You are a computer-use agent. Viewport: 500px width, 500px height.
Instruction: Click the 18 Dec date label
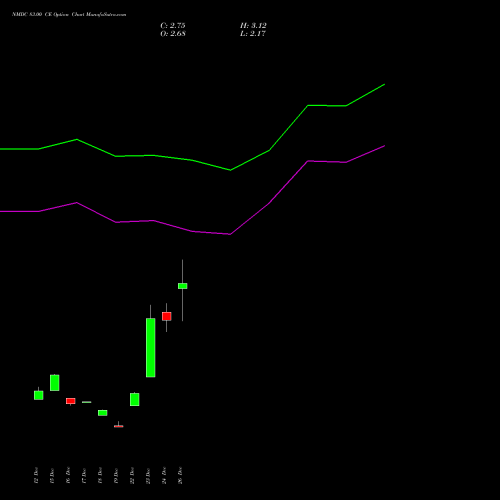[x=100, y=476]
